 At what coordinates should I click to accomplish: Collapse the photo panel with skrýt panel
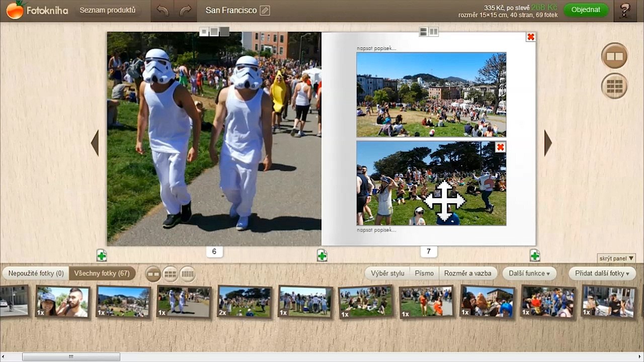616,258
